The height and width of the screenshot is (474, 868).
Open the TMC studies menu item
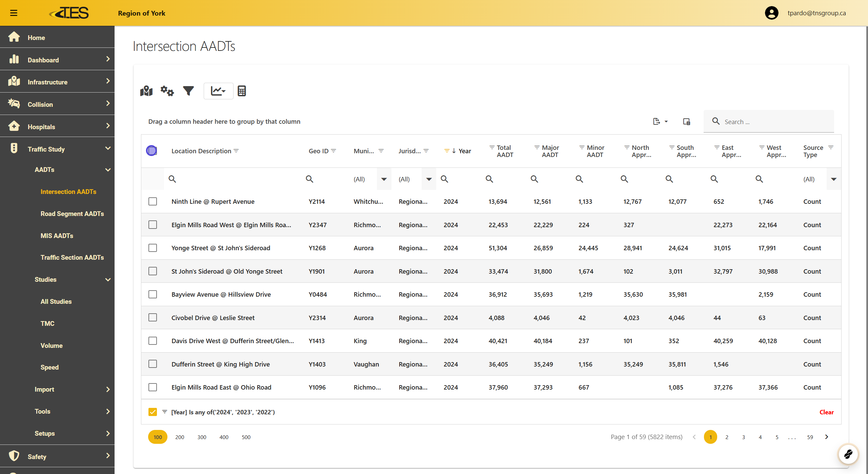(x=47, y=323)
